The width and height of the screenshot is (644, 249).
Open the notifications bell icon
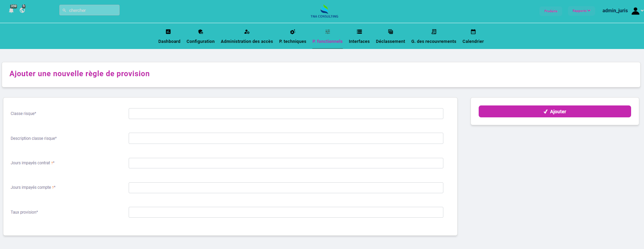point(11,10)
